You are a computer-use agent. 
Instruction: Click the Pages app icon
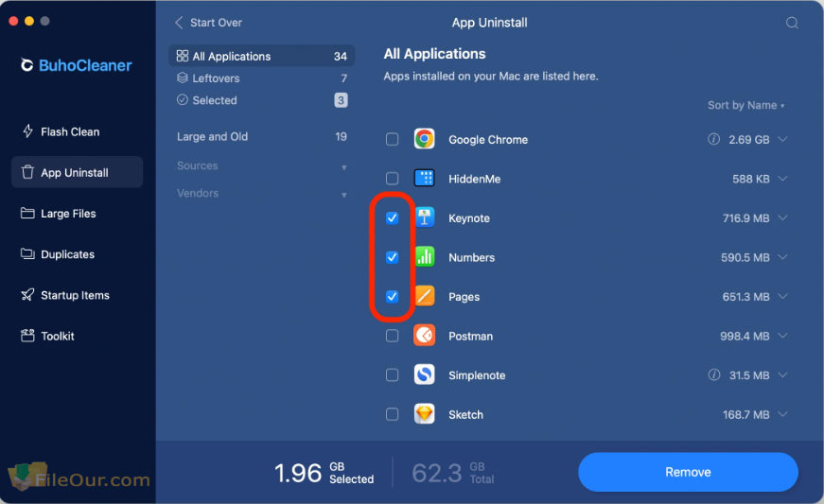point(424,297)
